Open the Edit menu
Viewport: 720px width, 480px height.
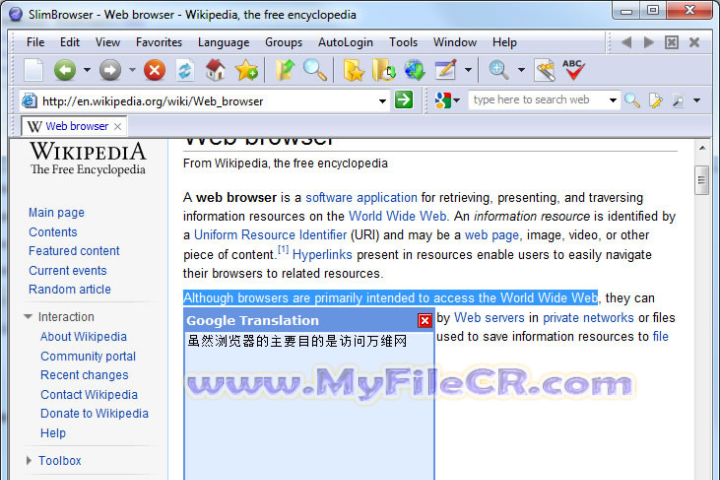pyautogui.click(x=70, y=42)
